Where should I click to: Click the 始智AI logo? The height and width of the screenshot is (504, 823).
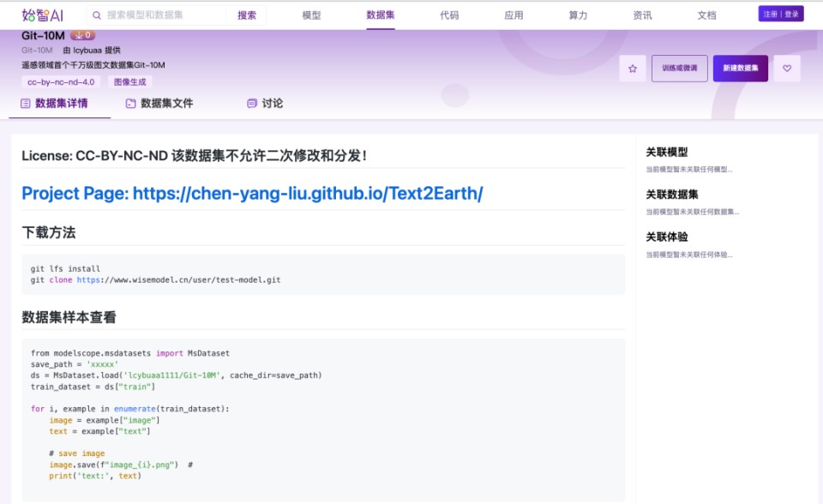pyautogui.click(x=43, y=15)
